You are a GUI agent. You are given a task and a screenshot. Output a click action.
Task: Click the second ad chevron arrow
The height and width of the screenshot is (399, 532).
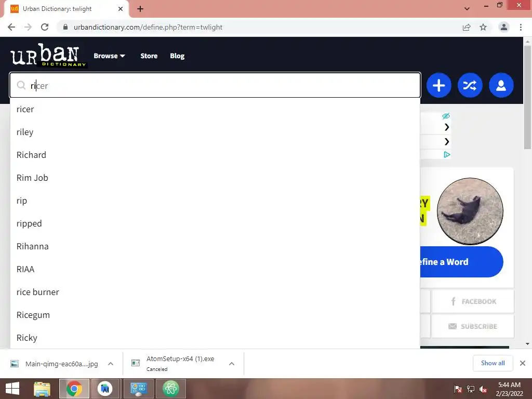pos(447,141)
